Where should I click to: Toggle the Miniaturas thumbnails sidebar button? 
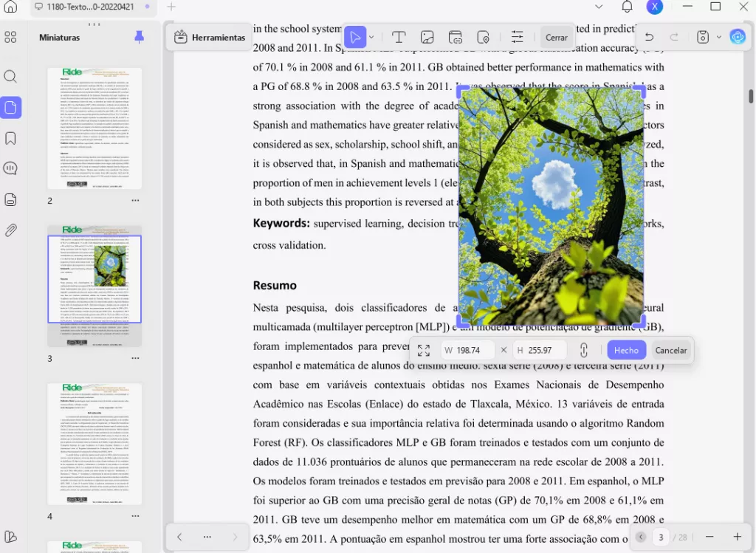coord(10,108)
